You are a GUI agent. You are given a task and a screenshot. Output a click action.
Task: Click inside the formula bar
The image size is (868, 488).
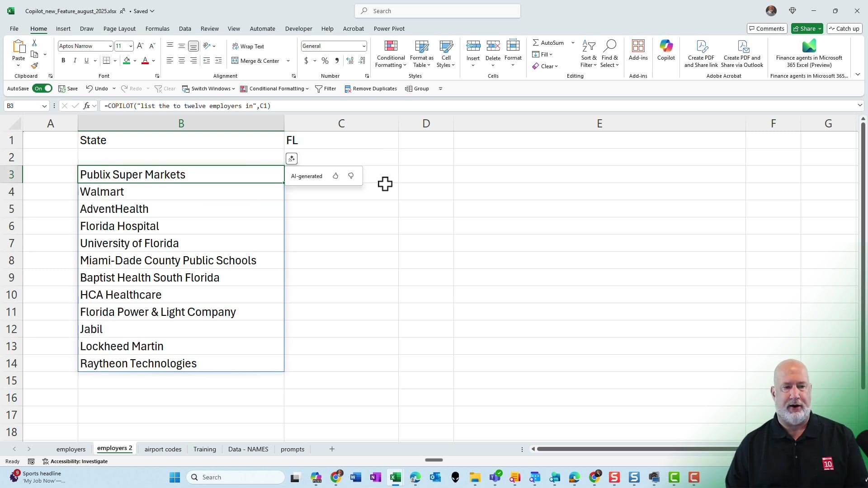316,106
